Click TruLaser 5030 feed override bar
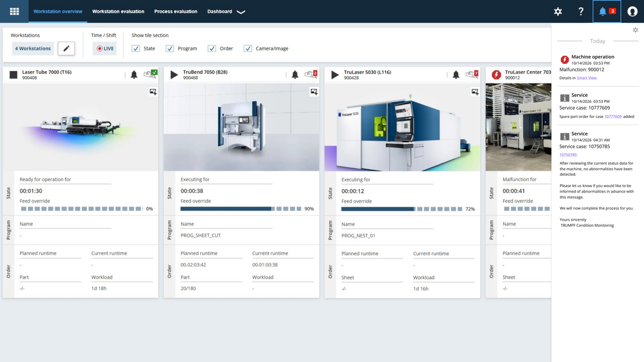This screenshot has width=644, height=362. coord(402,209)
